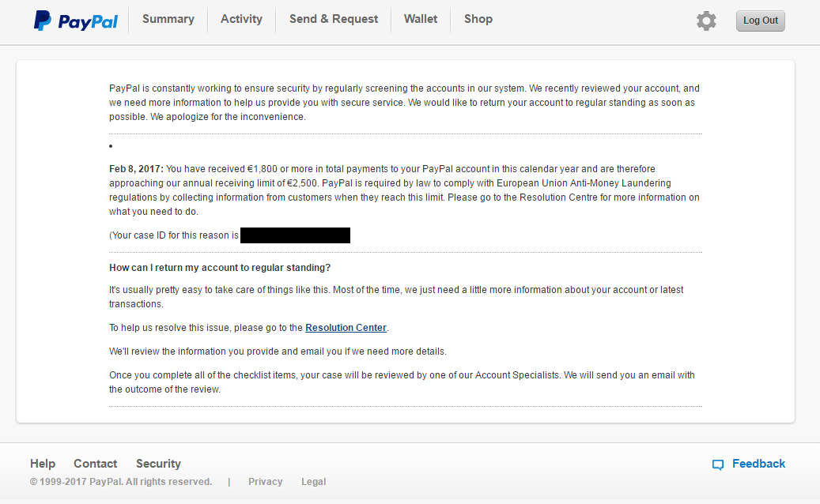
Task: Click the Log Out button
Action: click(x=761, y=21)
